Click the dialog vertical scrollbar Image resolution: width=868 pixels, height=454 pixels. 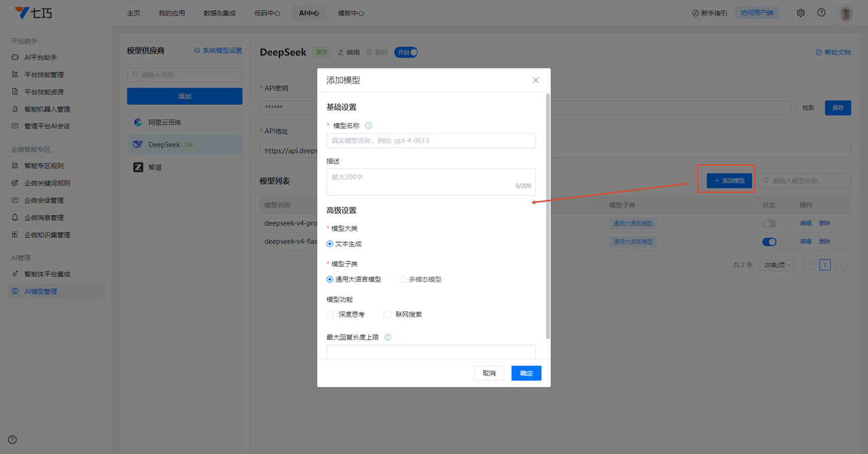click(548, 216)
